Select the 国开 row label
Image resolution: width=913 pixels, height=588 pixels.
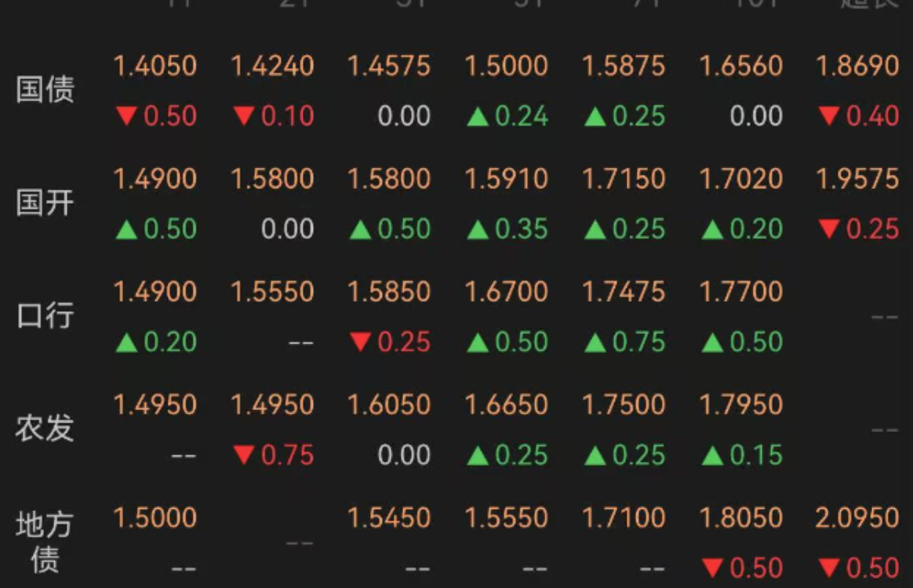[45, 203]
